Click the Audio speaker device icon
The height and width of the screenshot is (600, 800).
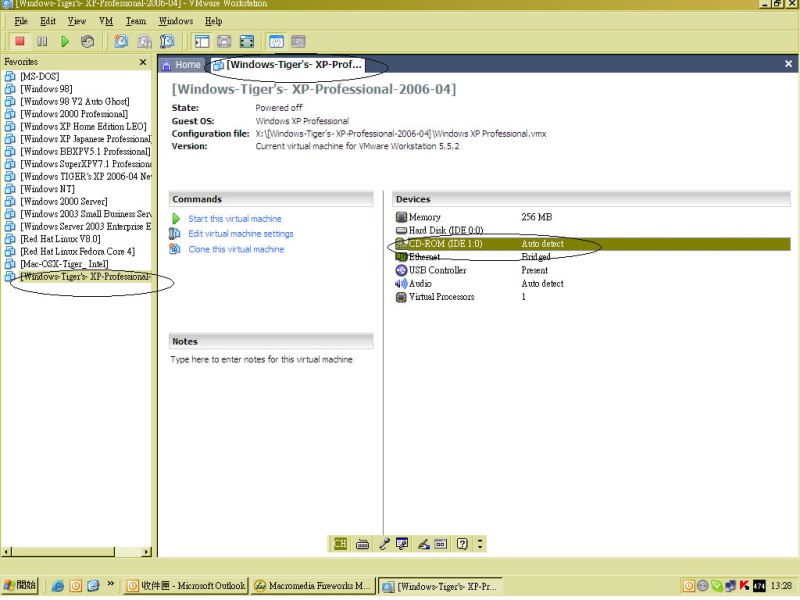[x=401, y=283]
